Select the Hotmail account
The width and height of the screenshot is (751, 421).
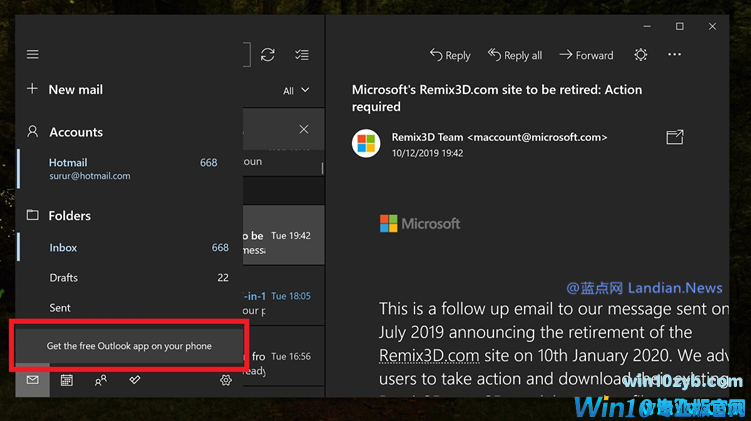pyautogui.click(x=130, y=169)
